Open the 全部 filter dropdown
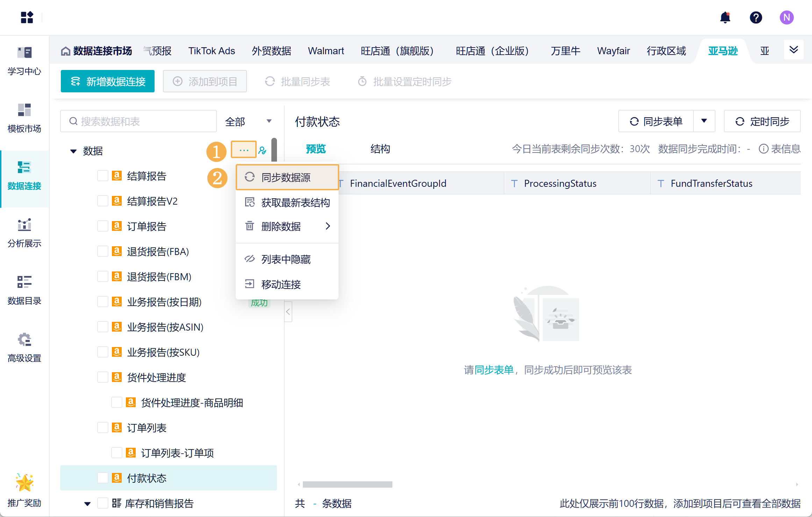This screenshot has width=812, height=517. point(248,121)
